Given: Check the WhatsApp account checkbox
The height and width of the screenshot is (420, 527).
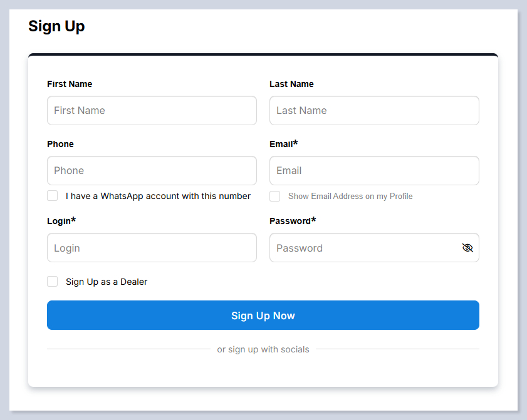Looking at the screenshot, I should 53,196.
